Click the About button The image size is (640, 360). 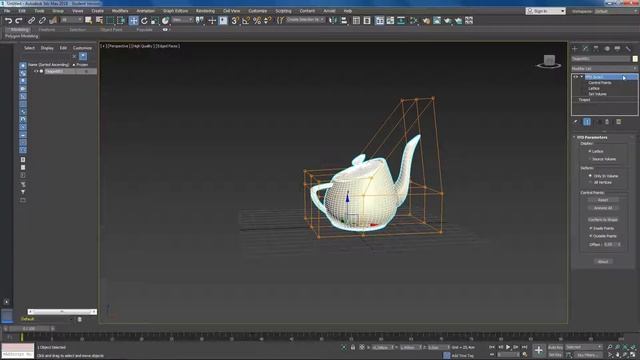pyautogui.click(x=603, y=262)
